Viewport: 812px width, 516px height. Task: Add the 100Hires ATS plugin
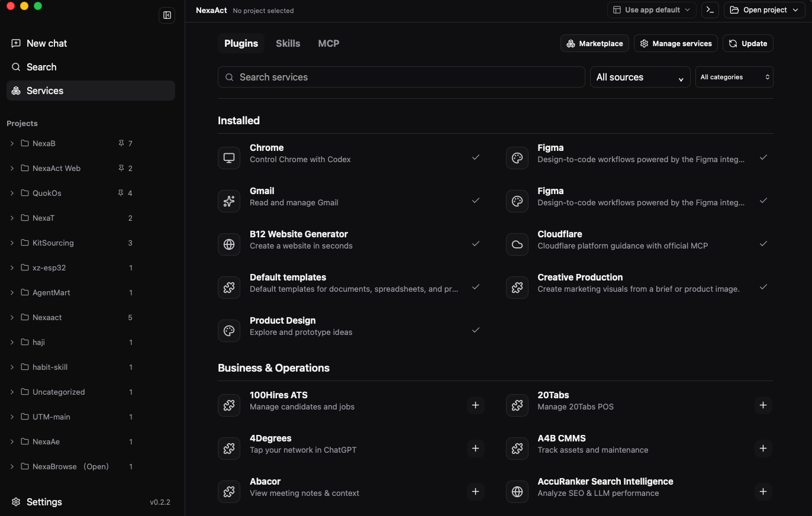pyautogui.click(x=475, y=405)
